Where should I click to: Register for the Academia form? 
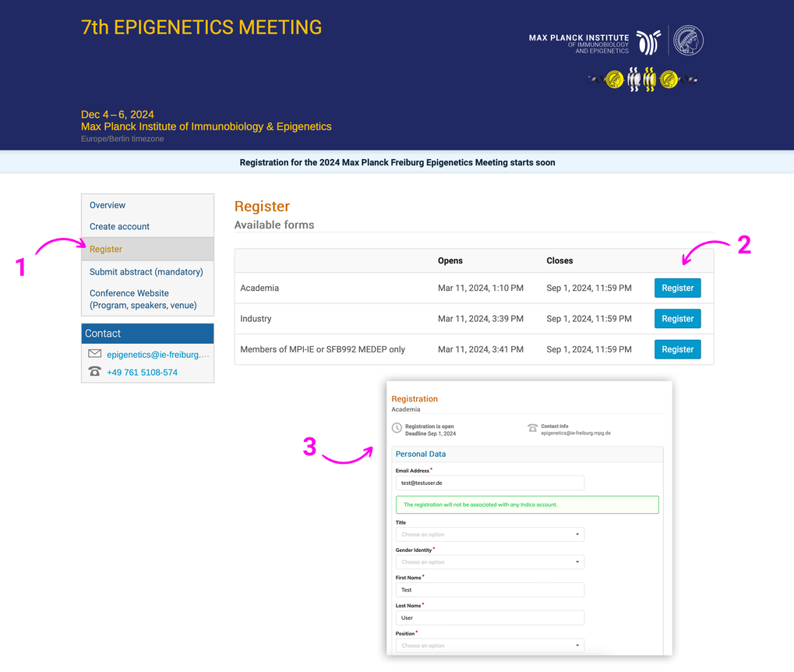pyautogui.click(x=678, y=288)
